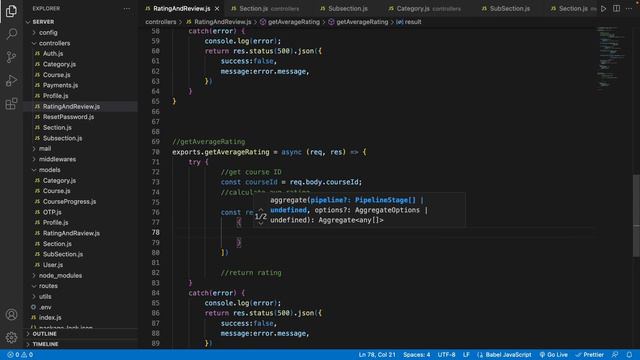Open Auth.js in controllers
The height and width of the screenshot is (360, 640).
(x=80, y=53)
